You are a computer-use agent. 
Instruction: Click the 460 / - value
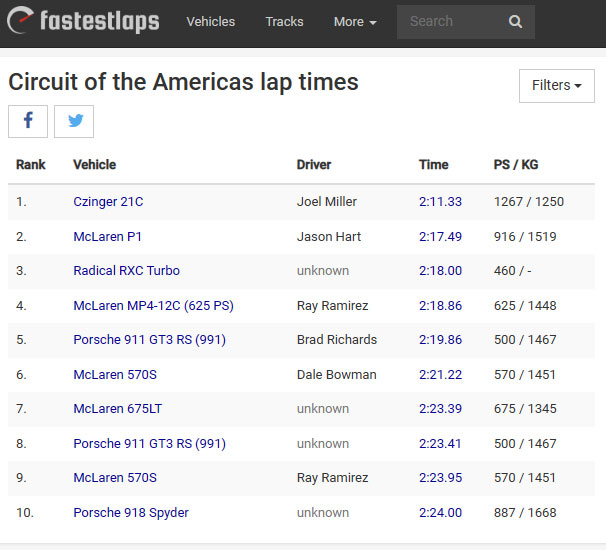[x=512, y=271]
